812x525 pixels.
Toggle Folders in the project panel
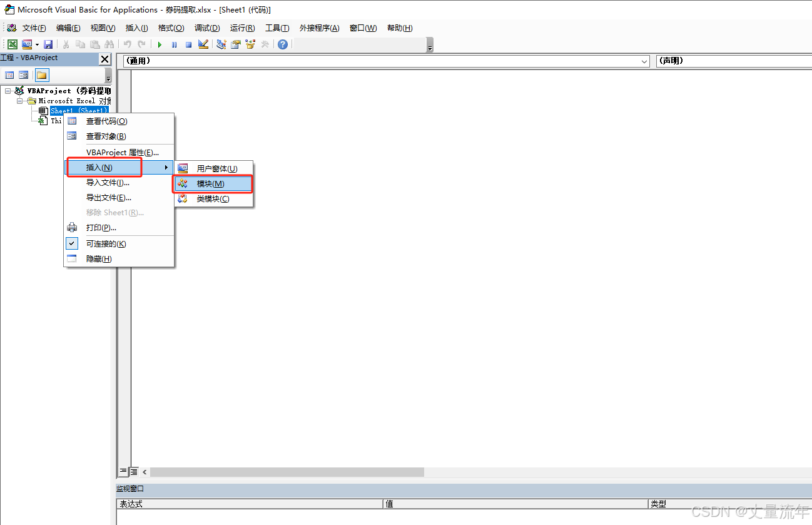[x=41, y=75]
